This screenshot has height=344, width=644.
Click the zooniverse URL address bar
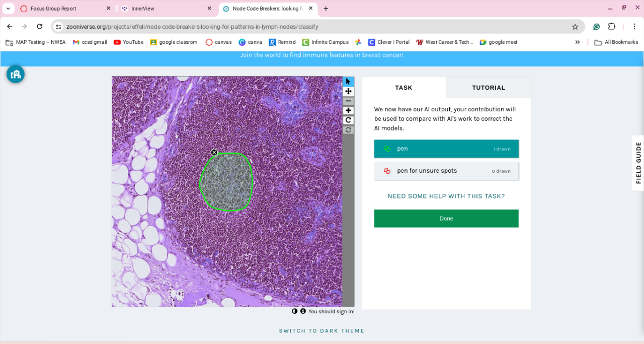coord(317,27)
